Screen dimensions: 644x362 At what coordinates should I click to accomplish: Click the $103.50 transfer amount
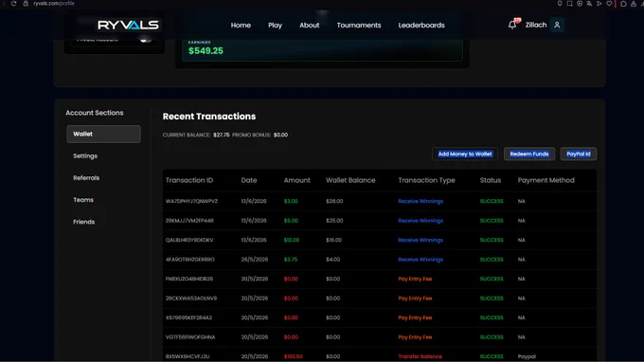(x=294, y=356)
